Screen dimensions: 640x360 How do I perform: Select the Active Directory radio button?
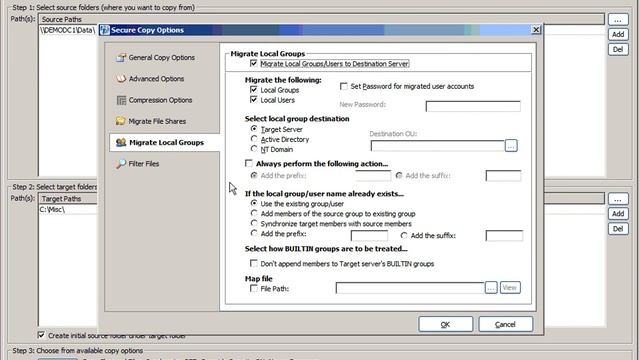[254, 139]
